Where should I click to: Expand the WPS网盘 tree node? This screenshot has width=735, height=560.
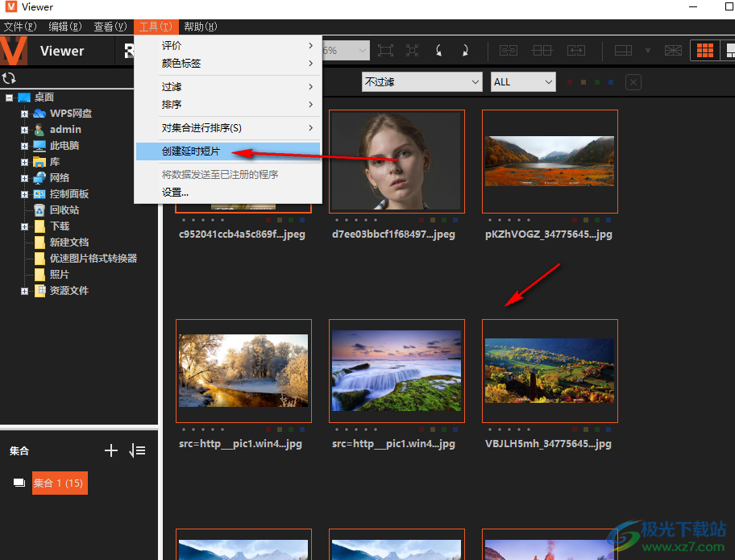click(x=24, y=114)
